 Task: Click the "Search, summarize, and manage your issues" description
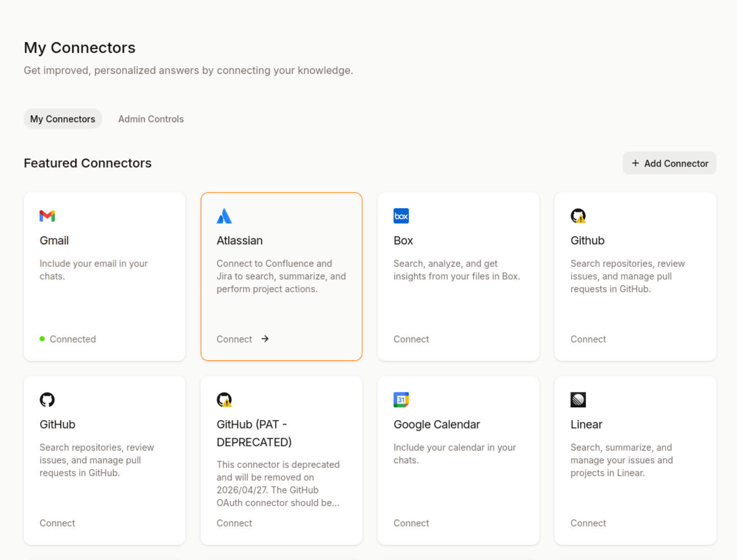621,460
